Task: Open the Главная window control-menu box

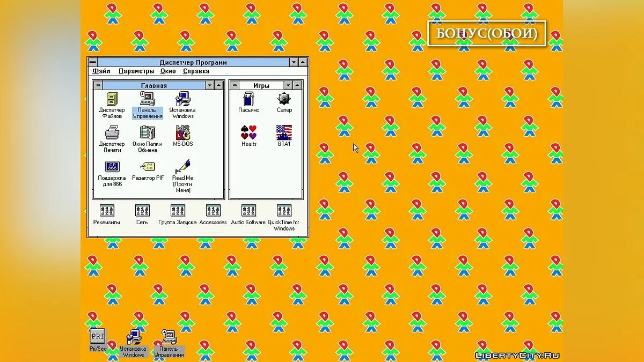Action: click(x=97, y=85)
